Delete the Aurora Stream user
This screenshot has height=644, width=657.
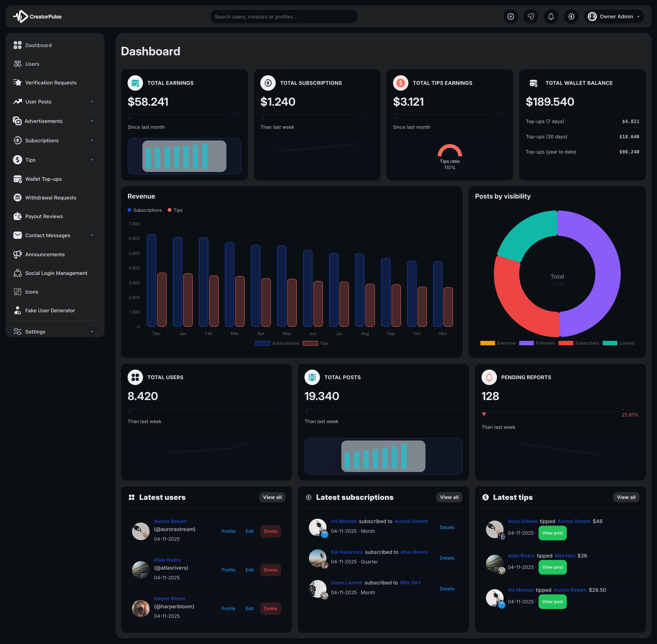(x=270, y=531)
